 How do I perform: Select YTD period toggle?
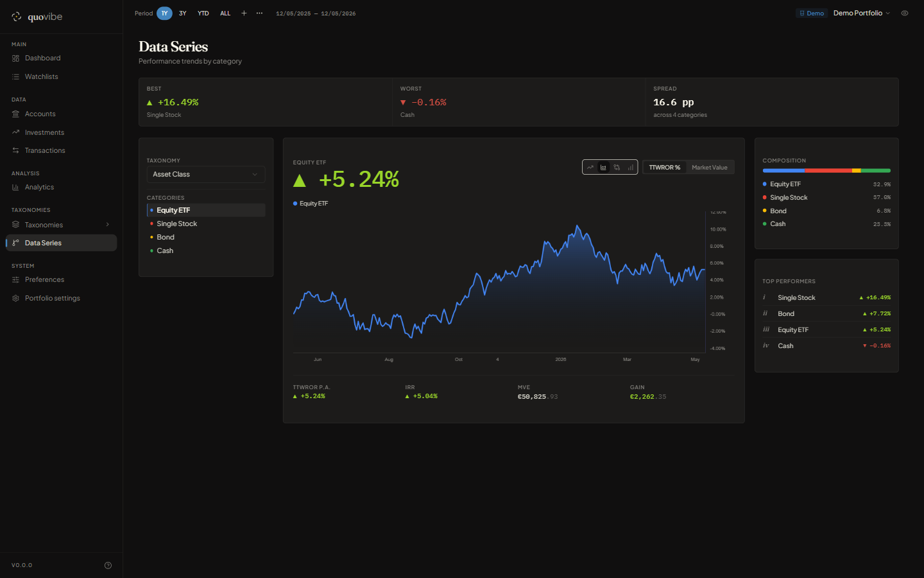pos(203,13)
